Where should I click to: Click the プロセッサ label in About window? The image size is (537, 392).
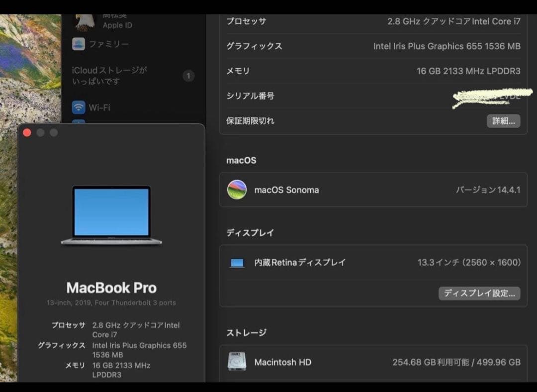pyautogui.click(x=69, y=325)
